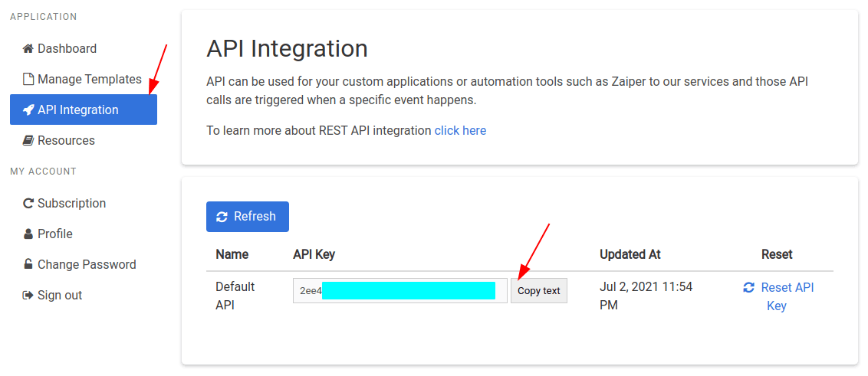The height and width of the screenshot is (376, 868).
Task: Click the sync icon beside Reset API Key
Action: (749, 288)
